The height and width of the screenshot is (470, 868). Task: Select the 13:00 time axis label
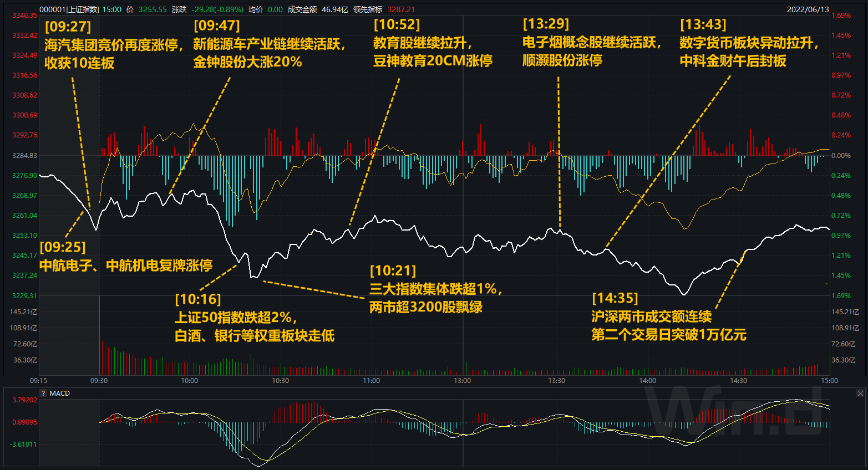click(463, 381)
